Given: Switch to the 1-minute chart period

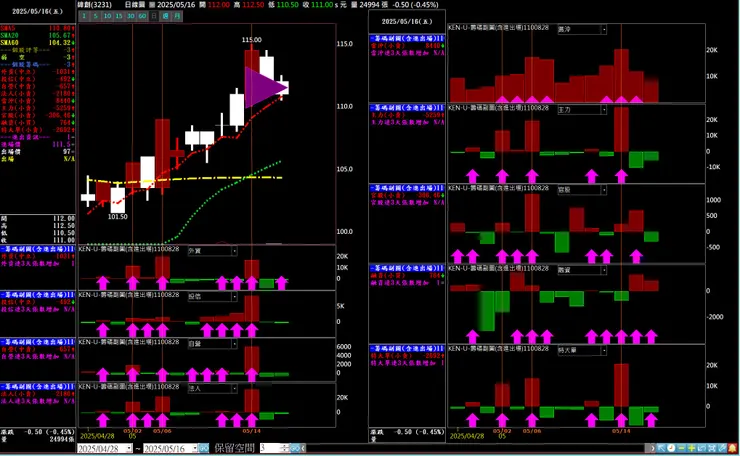Looking at the screenshot, I should coord(84,16).
